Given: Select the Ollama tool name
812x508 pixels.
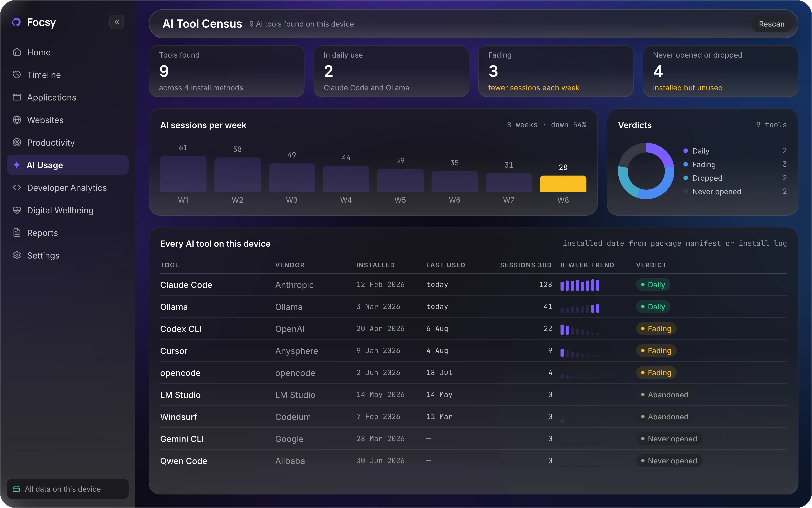Looking at the screenshot, I should [x=174, y=307].
